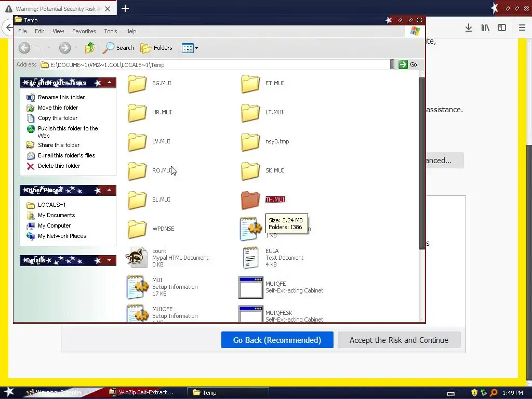The height and width of the screenshot is (399, 532).
Task: Select the SL.MUI folder icon
Action: tap(137, 200)
